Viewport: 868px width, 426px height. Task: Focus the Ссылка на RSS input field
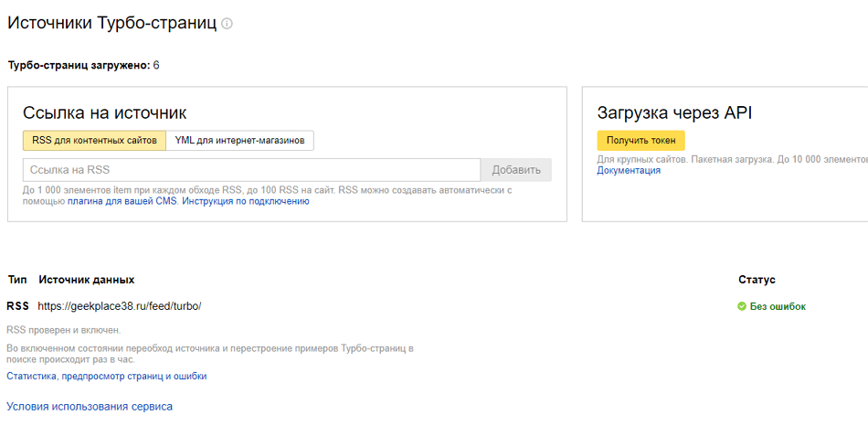(x=251, y=170)
